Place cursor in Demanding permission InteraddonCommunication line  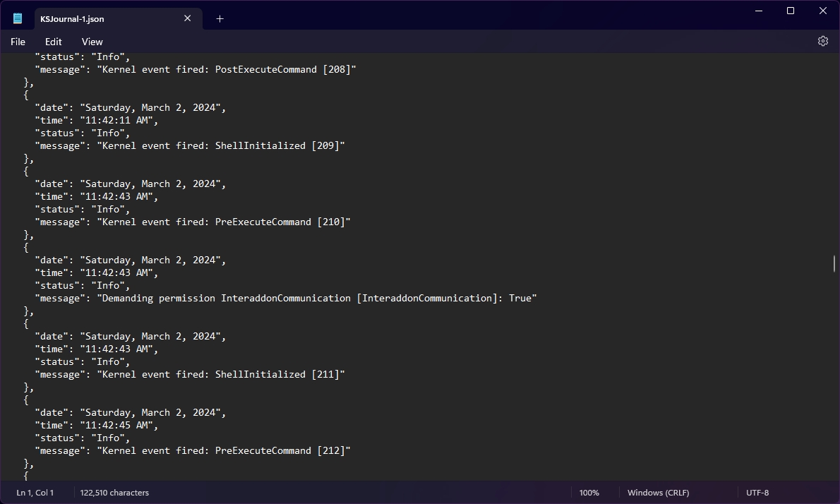[x=318, y=299]
